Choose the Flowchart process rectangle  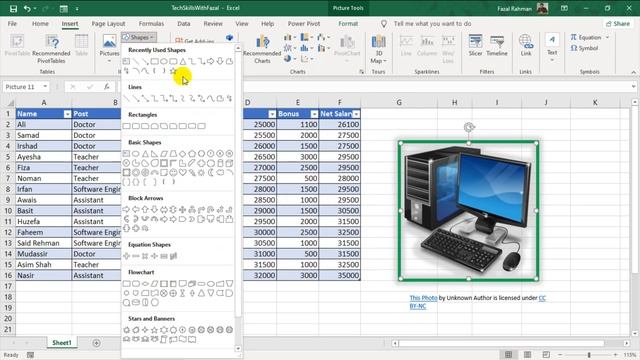point(126,284)
